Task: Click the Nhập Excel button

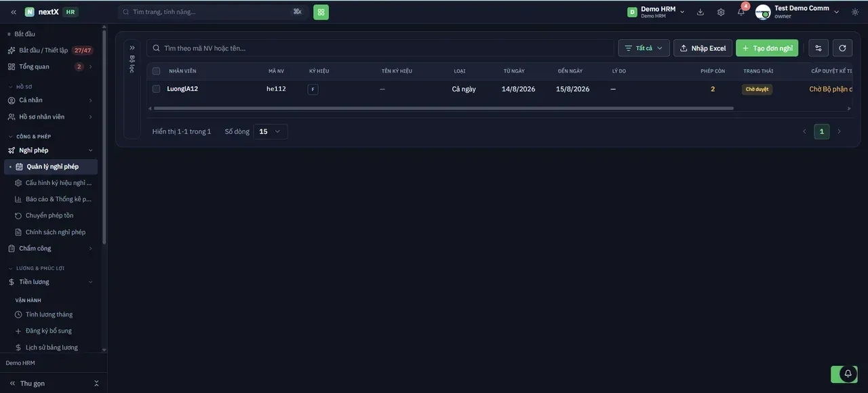Action: click(703, 48)
